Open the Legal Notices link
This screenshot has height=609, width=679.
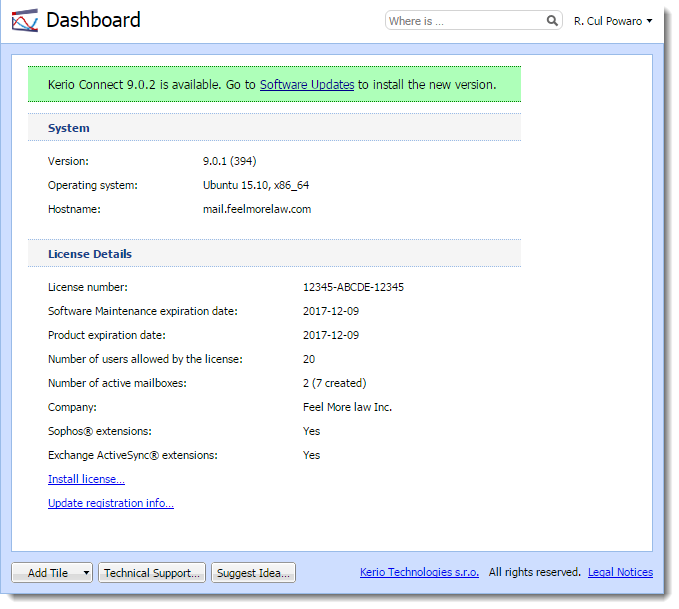620,572
